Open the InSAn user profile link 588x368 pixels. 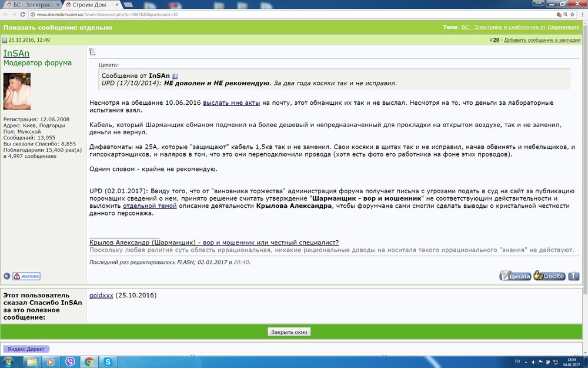[16, 54]
